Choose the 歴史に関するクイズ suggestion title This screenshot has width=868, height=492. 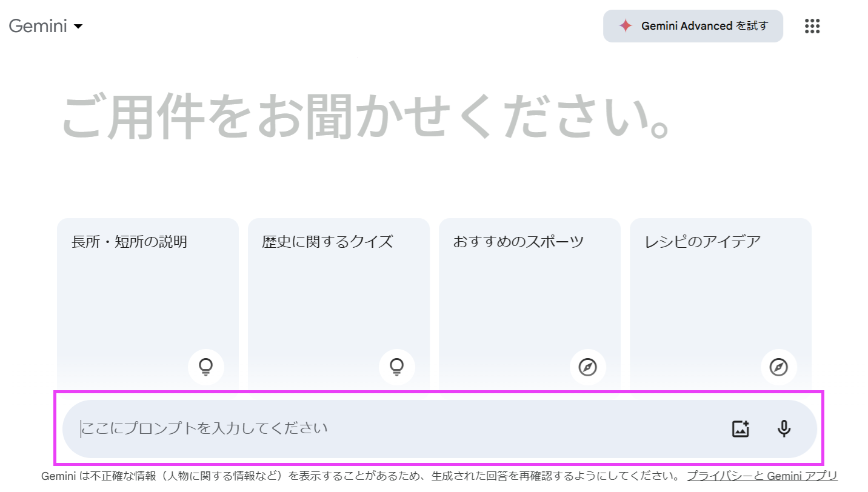(x=327, y=242)
